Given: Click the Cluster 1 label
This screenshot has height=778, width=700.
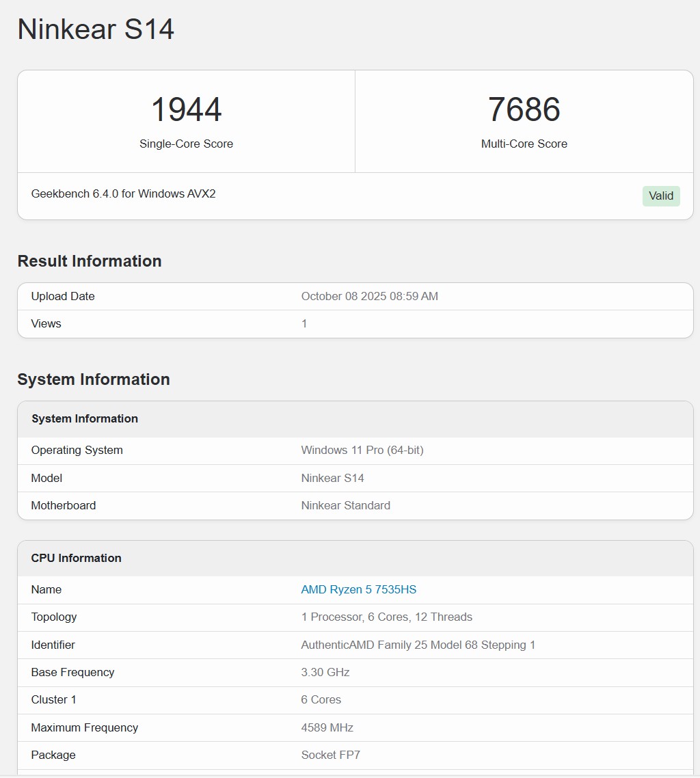Looking at the screenshot, I should pos(53,699).
